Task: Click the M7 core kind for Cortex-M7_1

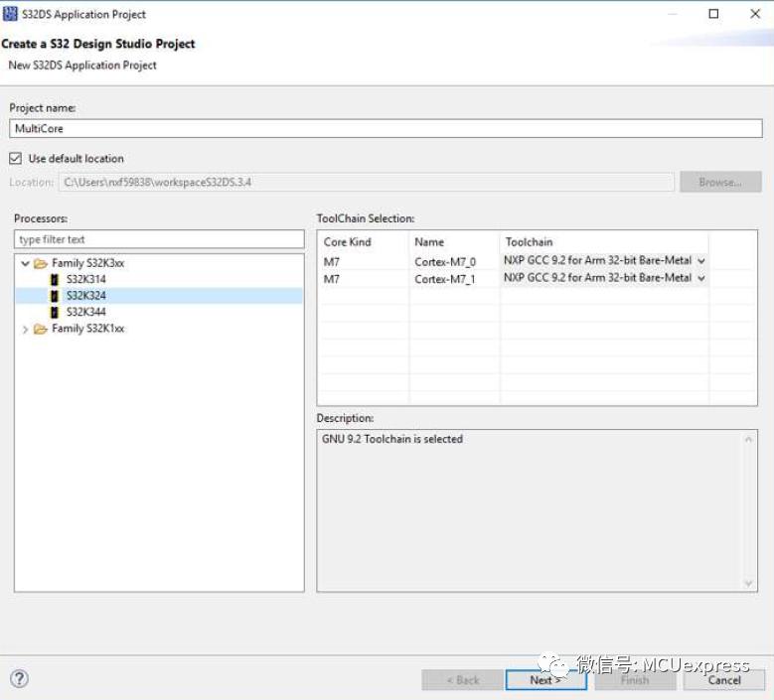Action: click(331, 279)
